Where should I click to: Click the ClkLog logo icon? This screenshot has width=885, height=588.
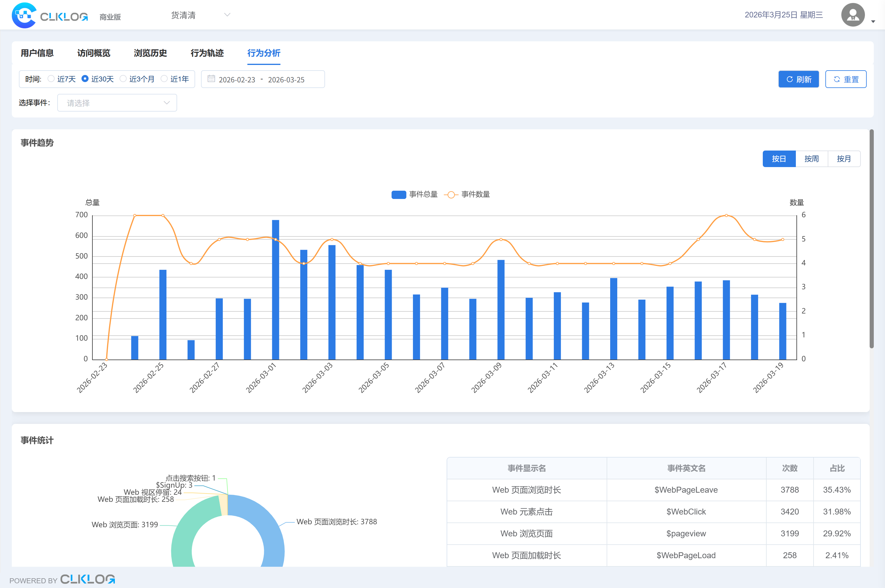[24, 15]
